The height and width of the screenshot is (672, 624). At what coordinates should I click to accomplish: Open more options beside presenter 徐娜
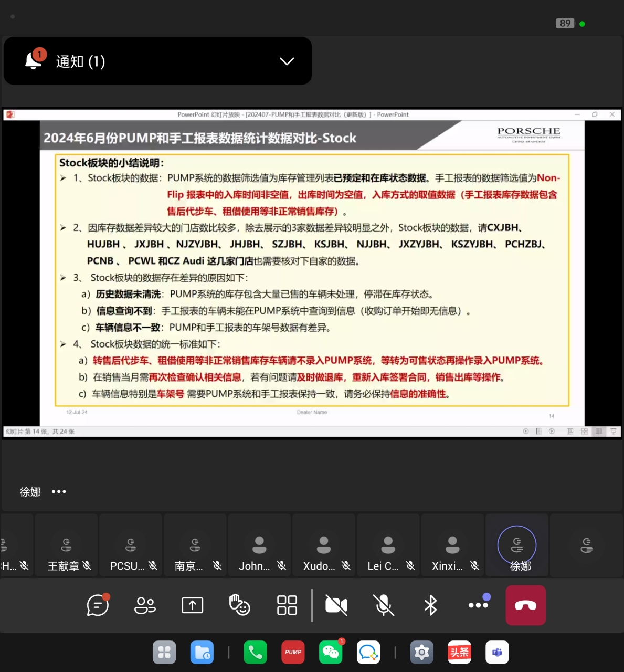[59, 492]
